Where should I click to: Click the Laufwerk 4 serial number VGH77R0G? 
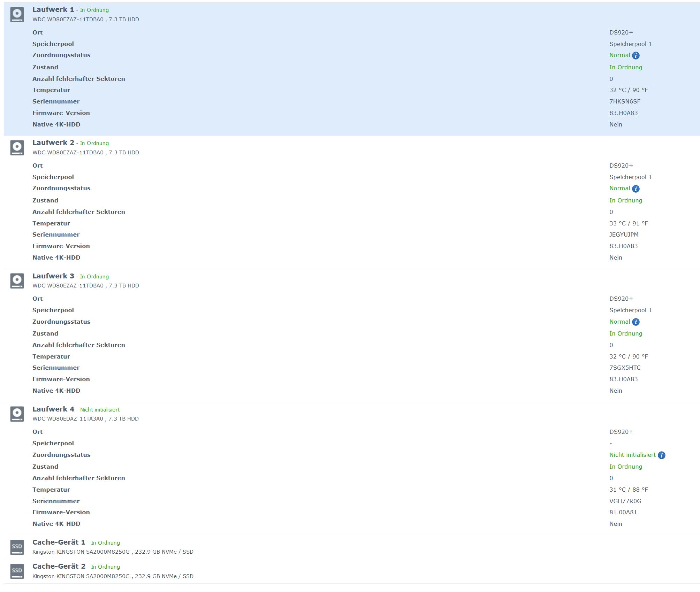tap(625, 501)
